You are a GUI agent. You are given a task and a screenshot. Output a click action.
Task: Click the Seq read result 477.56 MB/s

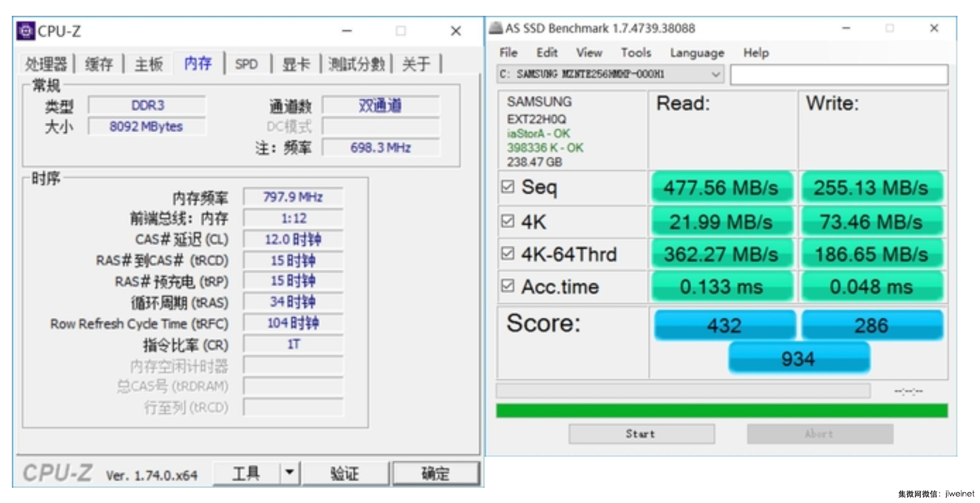coord(721,187)
